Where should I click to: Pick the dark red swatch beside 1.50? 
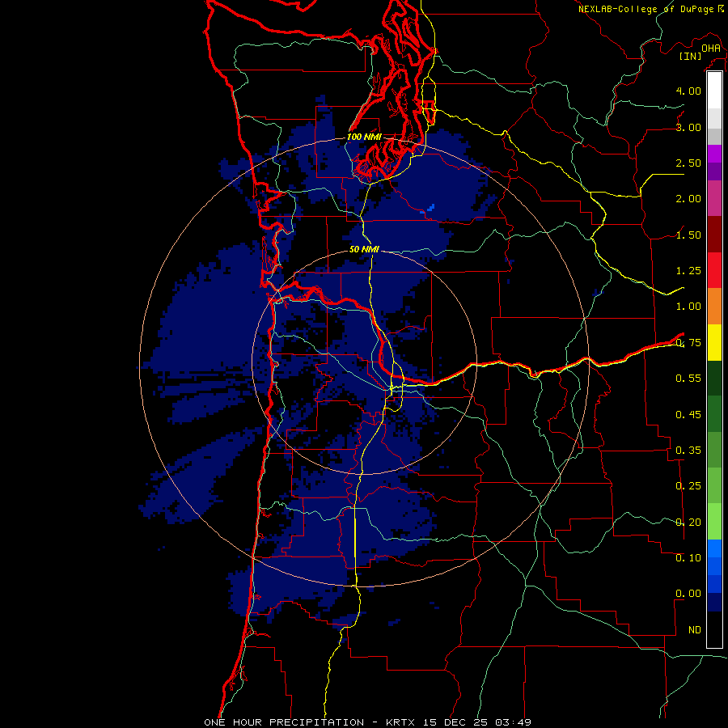point(714,235)
